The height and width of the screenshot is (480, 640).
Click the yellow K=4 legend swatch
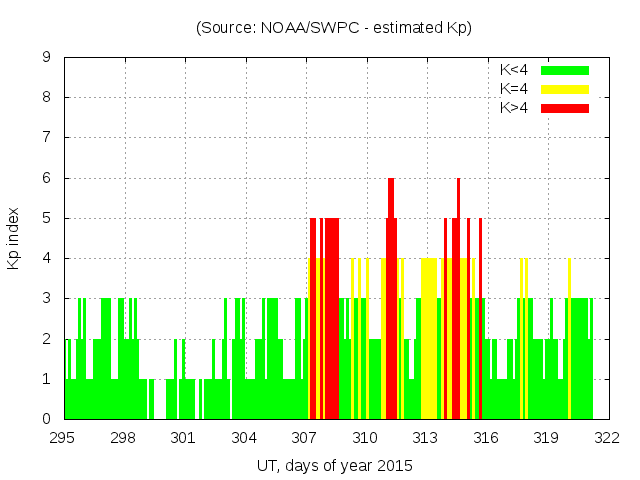pos(565,89)
